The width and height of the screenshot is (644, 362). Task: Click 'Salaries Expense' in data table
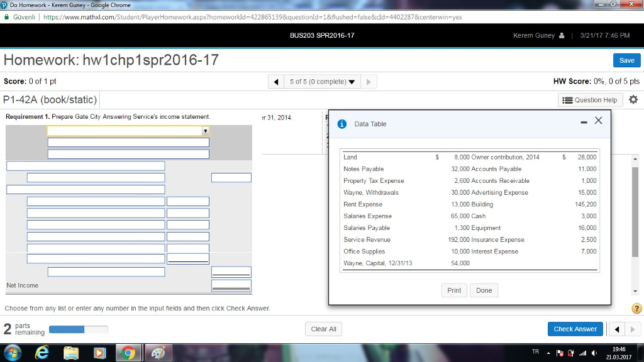[x=367, y=216]
